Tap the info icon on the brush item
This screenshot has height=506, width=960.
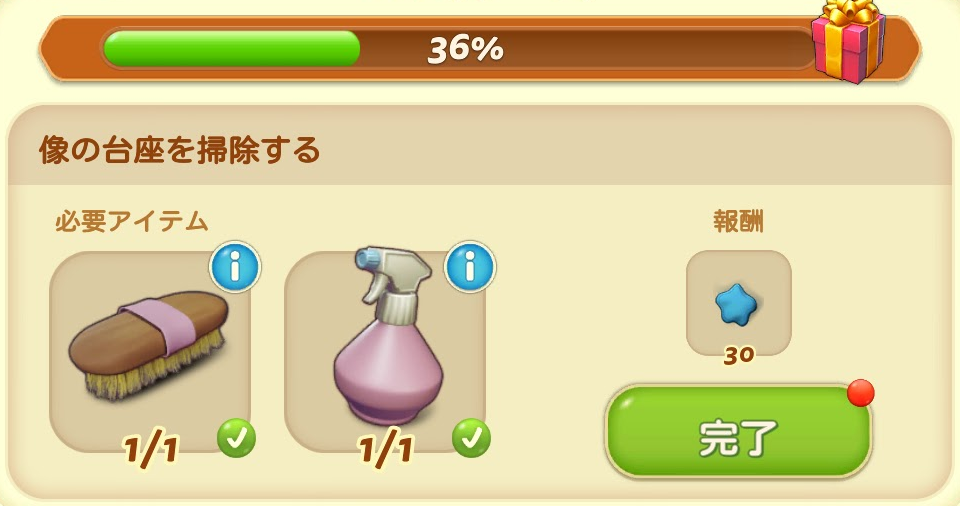[x=235, y=268]
